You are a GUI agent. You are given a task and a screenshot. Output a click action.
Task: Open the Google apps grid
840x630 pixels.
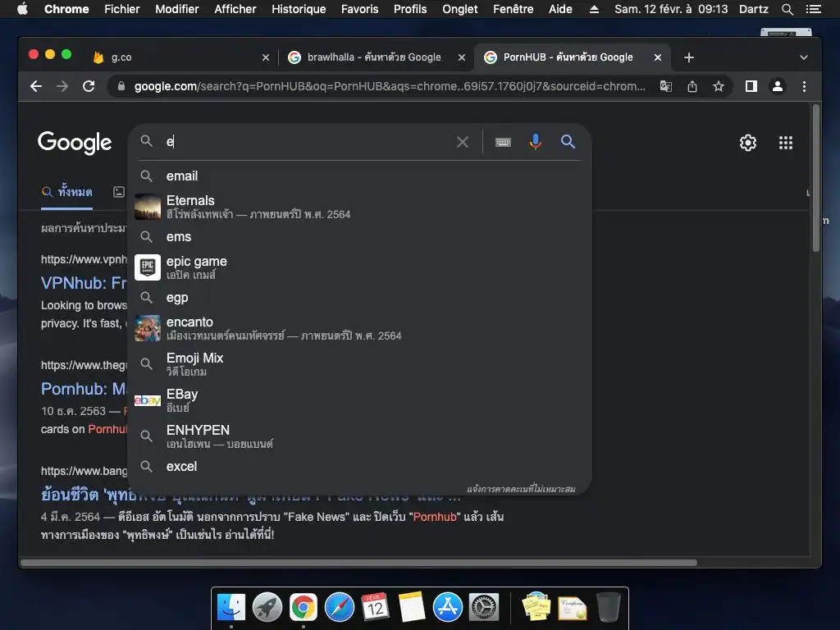coord(785,143)
